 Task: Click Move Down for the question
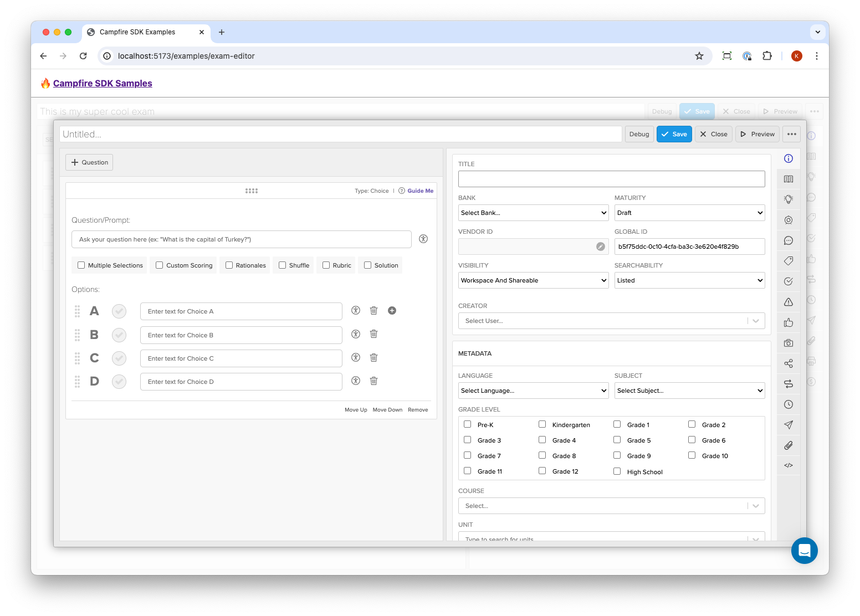pos(387,410)
